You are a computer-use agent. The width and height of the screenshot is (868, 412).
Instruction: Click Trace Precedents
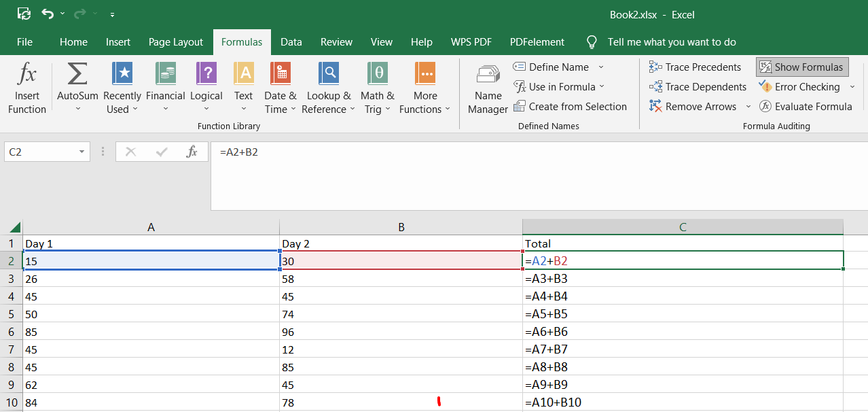[x=695, y=67]
